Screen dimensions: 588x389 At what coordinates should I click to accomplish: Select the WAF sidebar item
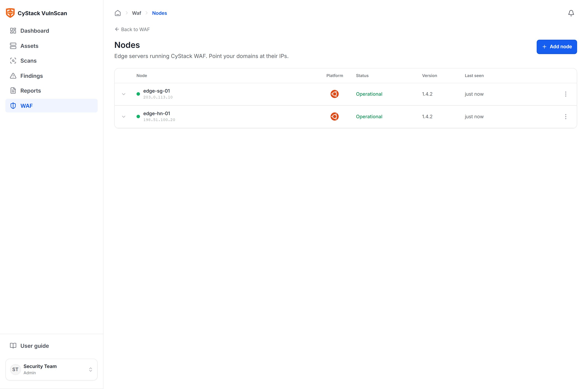click(x=52, y=106)
